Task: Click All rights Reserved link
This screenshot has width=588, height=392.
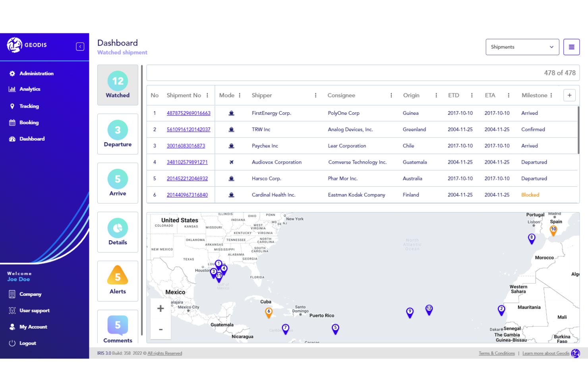Action: (x=165, y=353)
